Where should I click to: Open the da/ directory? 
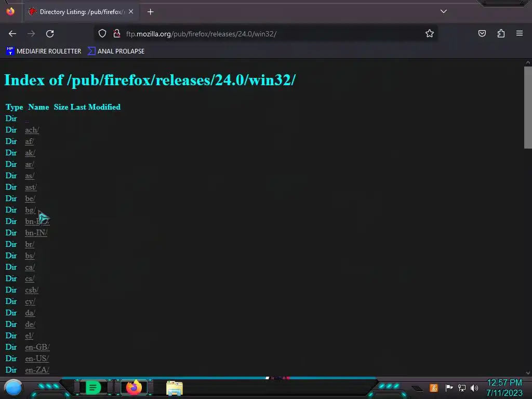tap(30, 313)
